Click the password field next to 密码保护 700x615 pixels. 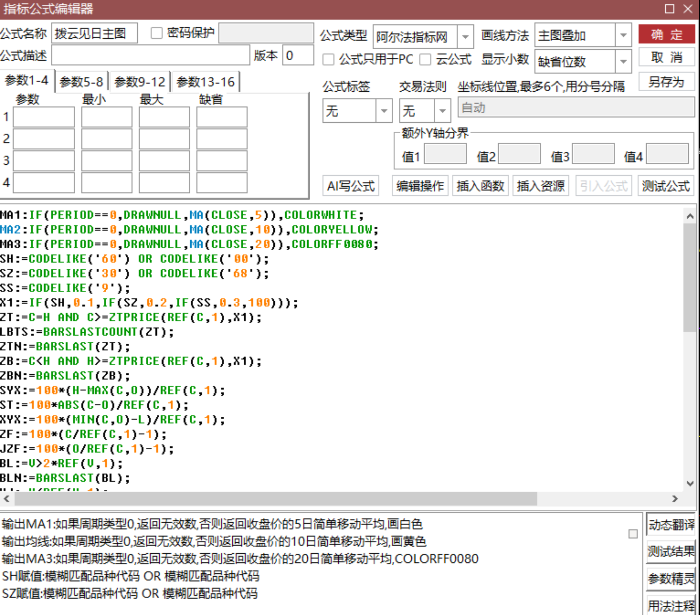coord(266,33)
